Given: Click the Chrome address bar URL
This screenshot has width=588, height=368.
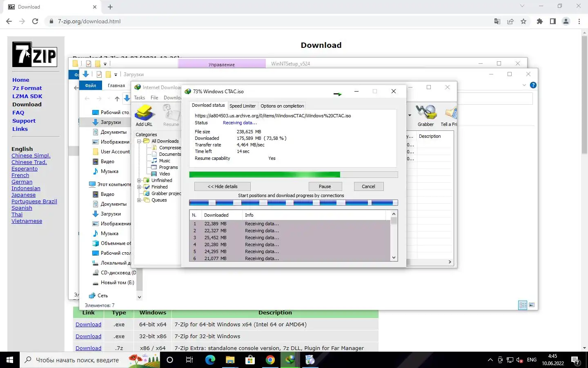Looking at the screenshot, I should [x=89, y=21].
